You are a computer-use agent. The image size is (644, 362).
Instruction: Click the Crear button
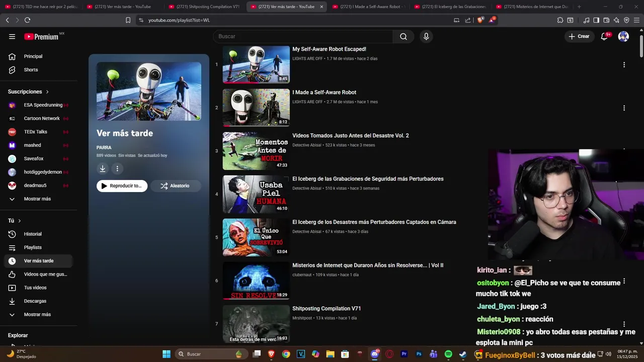579,36
